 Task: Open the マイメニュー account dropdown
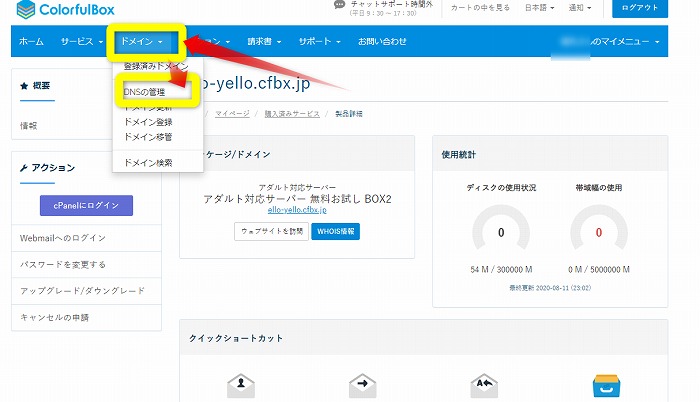click(x=612, y=42)
